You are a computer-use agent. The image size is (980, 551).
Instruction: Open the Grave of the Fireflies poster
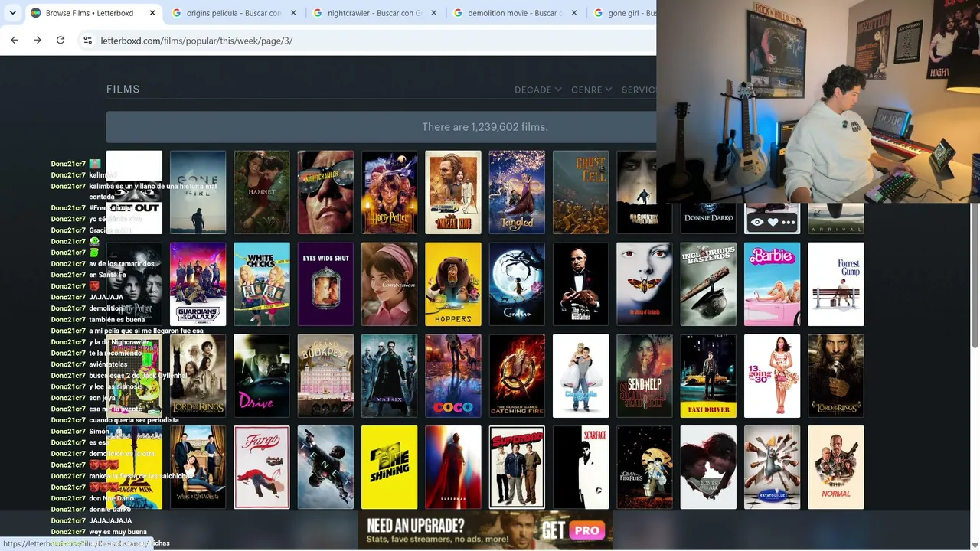click(x=645, y=468)
